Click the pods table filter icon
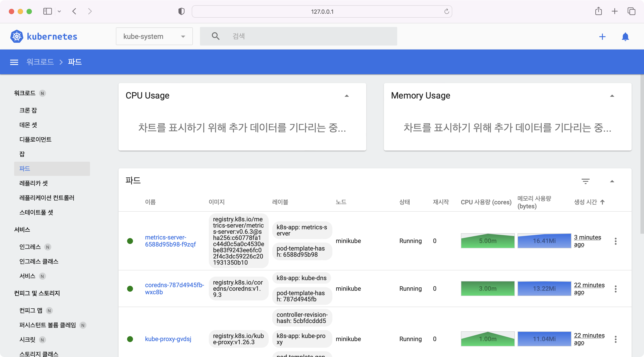 pos(585,181)
